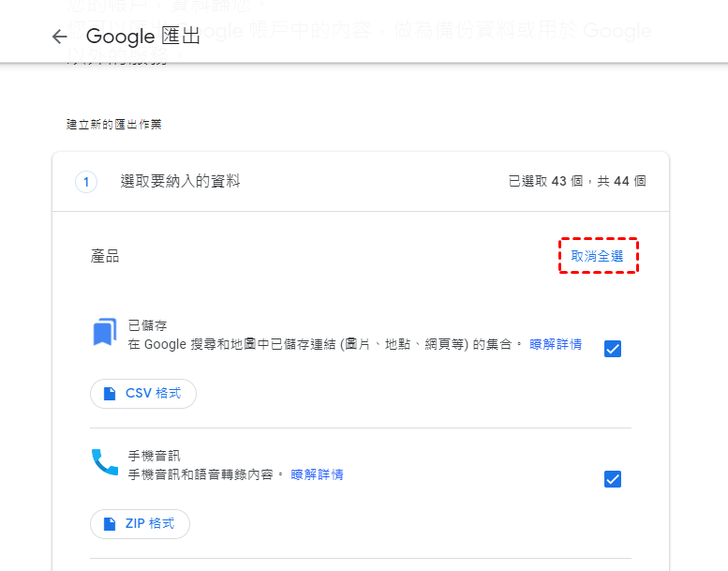This screenshot has width=728, height=571.
Task: Open 瞭解詳情 link for 手機音訊
Action: [x=317, y=474]
